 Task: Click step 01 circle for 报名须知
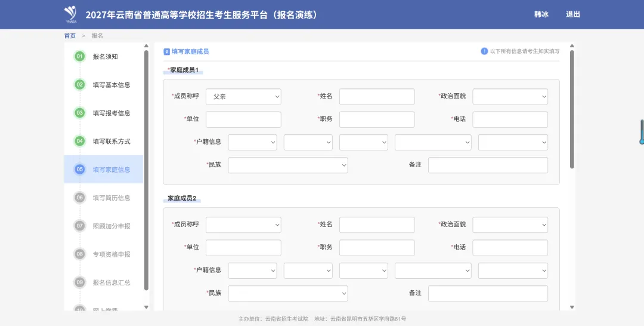point(80,56)
